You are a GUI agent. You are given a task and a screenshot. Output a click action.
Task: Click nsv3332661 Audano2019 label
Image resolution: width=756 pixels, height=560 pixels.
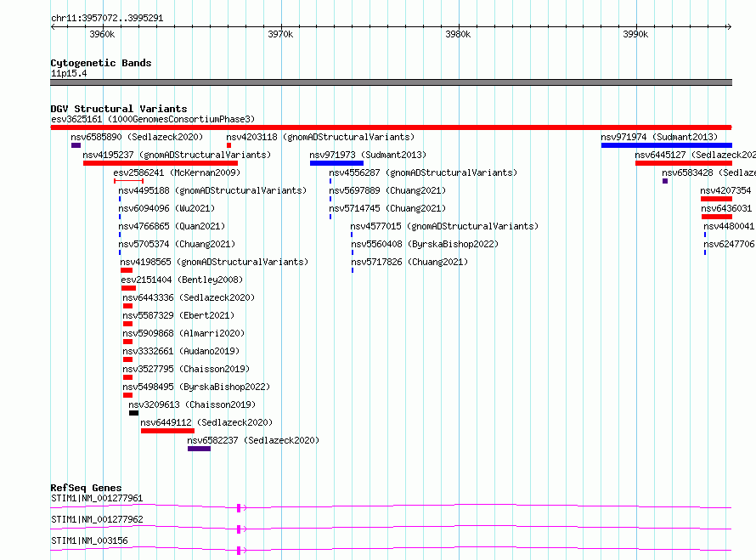pyautogui.click(x=181, y=351)
